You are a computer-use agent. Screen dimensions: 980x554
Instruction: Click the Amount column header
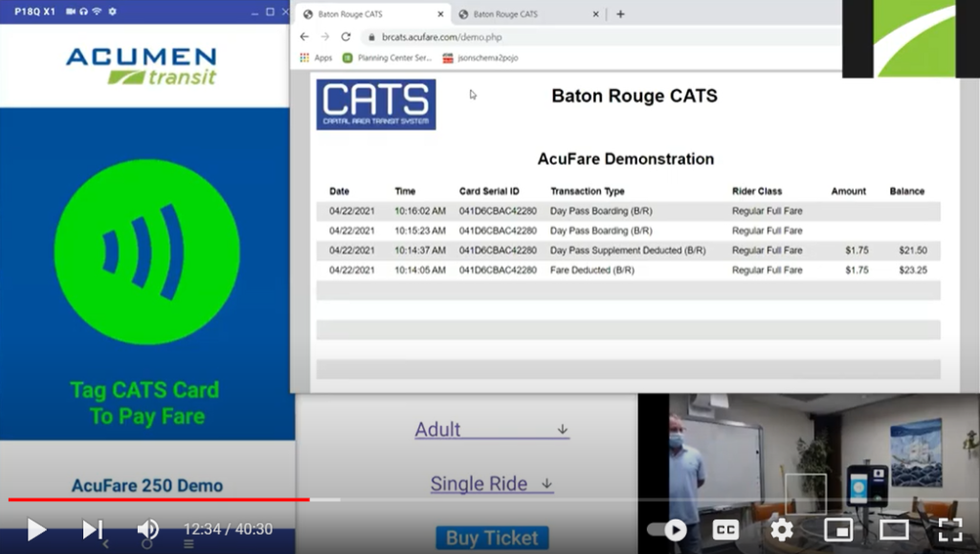pos(849,191)
